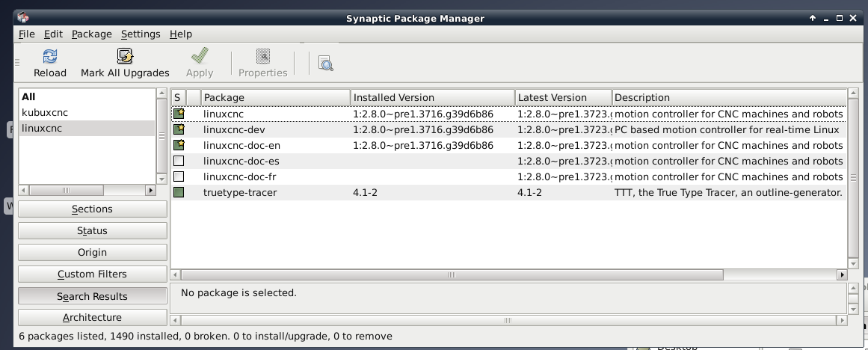Screen dimensions: 868x350
Task: Click package list vertical scroll down arrow
Action: coord(852,263)
